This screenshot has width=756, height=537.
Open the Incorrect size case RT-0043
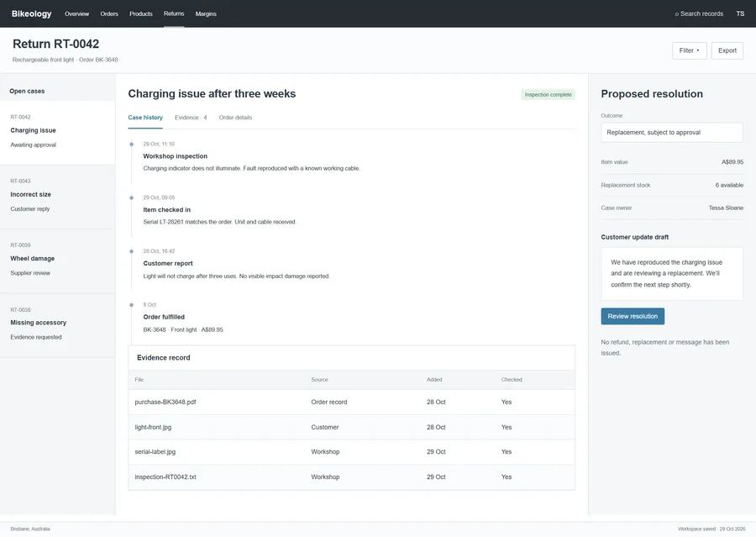(x=57, y=196)
